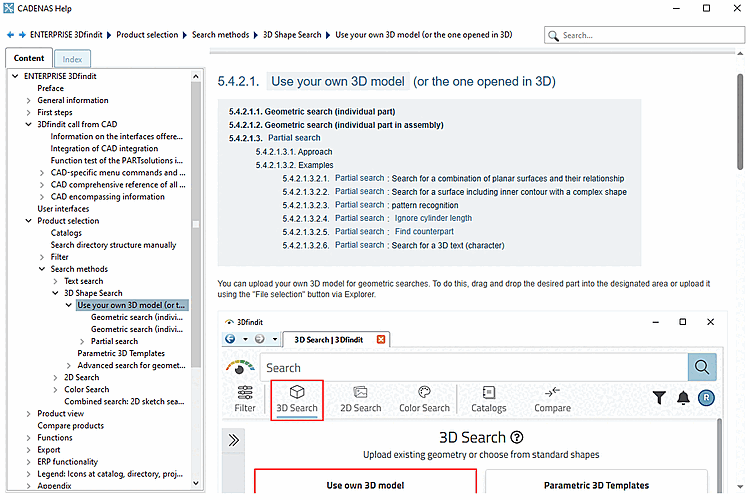This screenshot has width=750, height=500.
Task: Click the embedded browser forward button
Action: click(260, 339)
